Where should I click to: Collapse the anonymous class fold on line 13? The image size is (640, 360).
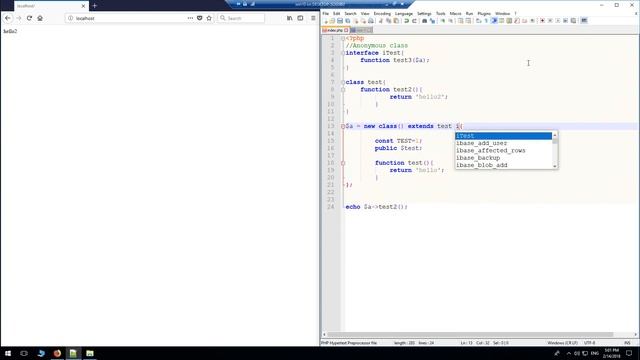point(343,127)
